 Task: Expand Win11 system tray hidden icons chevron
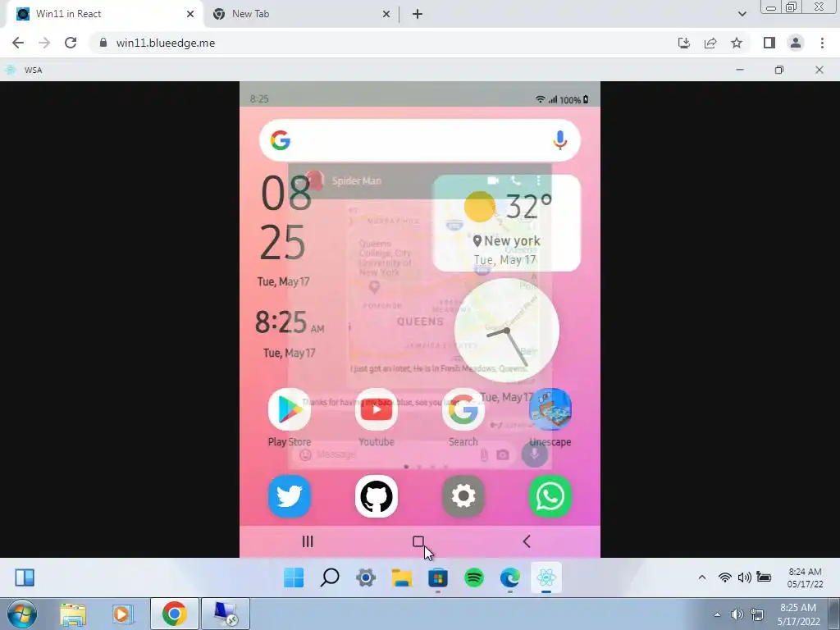point(702,577)
